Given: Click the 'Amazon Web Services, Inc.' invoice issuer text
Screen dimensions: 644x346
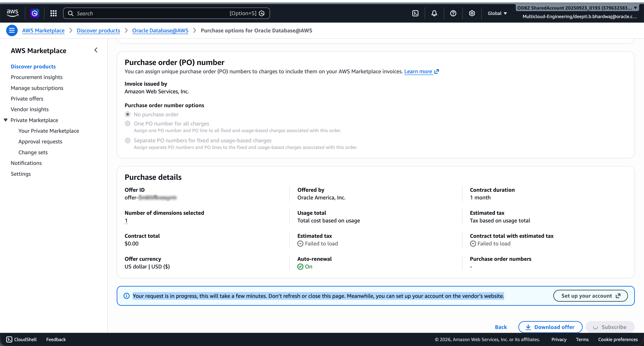Looking at the screenshot, I should (157, 91).
